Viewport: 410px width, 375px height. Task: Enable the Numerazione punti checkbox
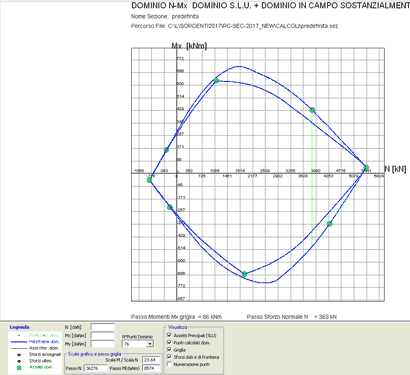(x=169, y=364)
